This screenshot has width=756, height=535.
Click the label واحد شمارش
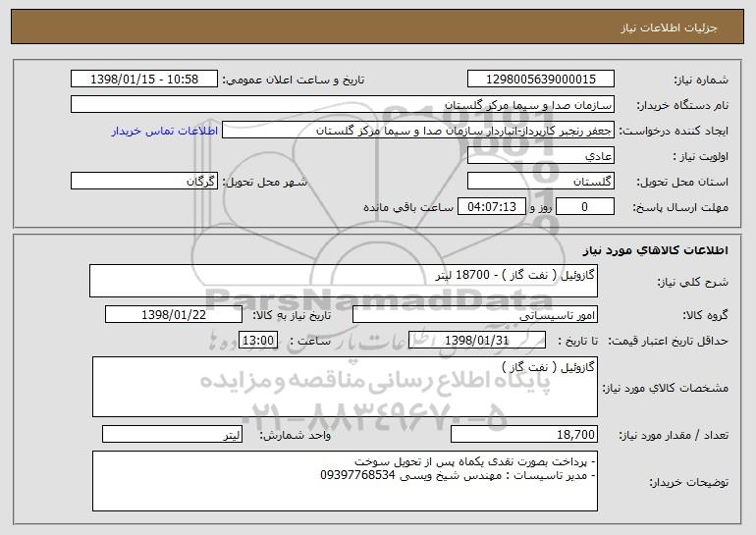(x=296, y=435)
